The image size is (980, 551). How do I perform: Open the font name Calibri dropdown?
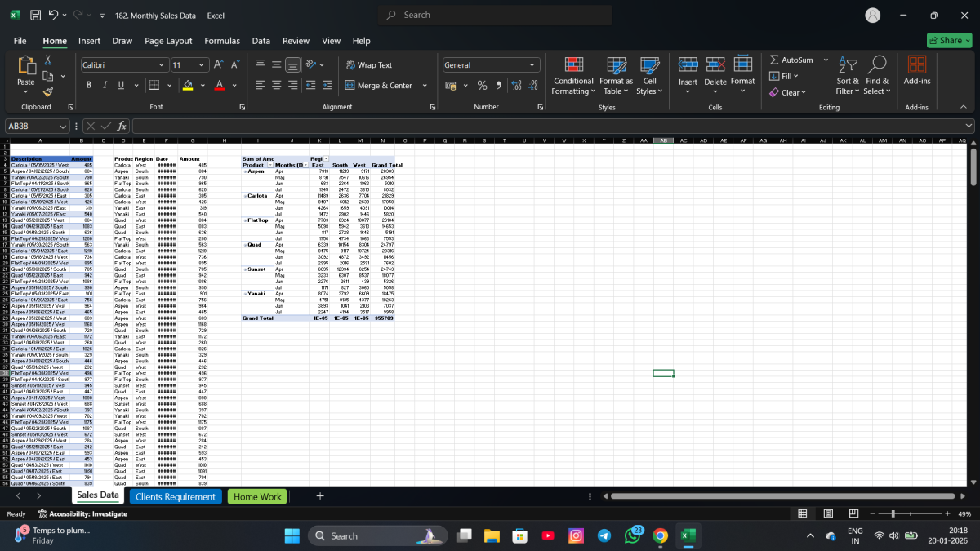pyautogui.click(x=162, y=65)
